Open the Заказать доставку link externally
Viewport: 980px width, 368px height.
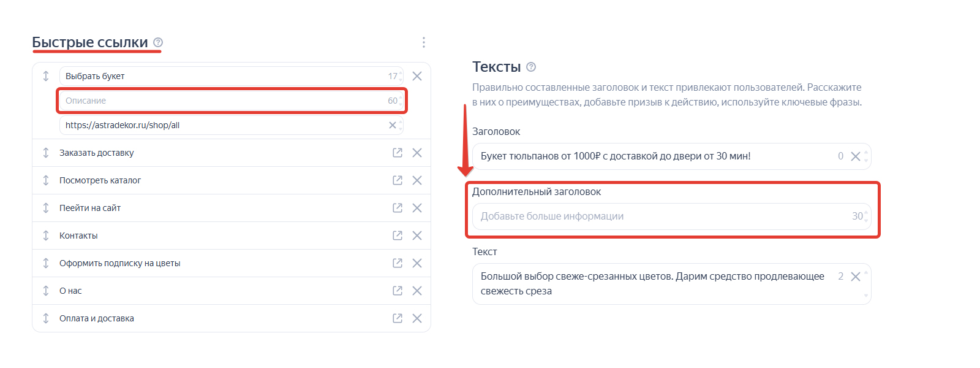coord(398,153)
